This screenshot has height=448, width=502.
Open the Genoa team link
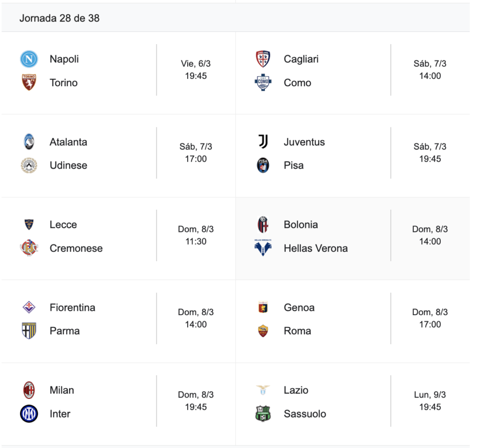point(299,308)
